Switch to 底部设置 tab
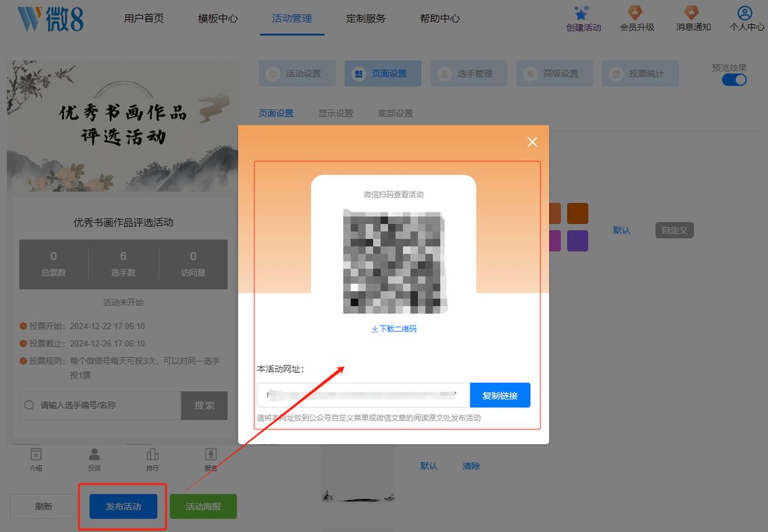Viewport: 768px width, 532px height. coord(396,113)
